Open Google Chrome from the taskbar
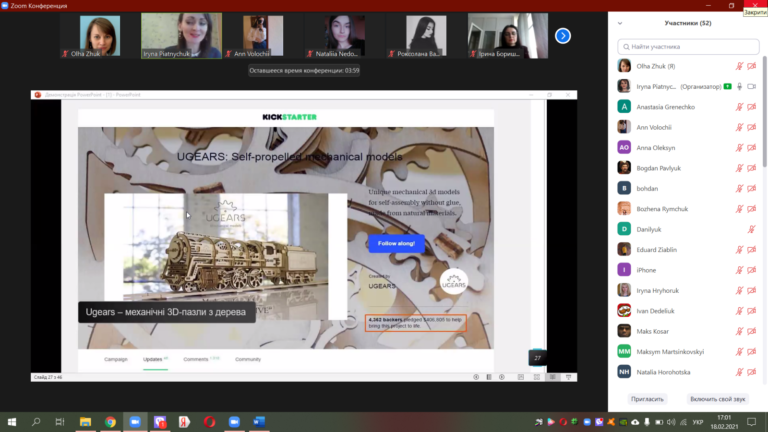Viewport: 768px width, 432px height. [110, 422]
